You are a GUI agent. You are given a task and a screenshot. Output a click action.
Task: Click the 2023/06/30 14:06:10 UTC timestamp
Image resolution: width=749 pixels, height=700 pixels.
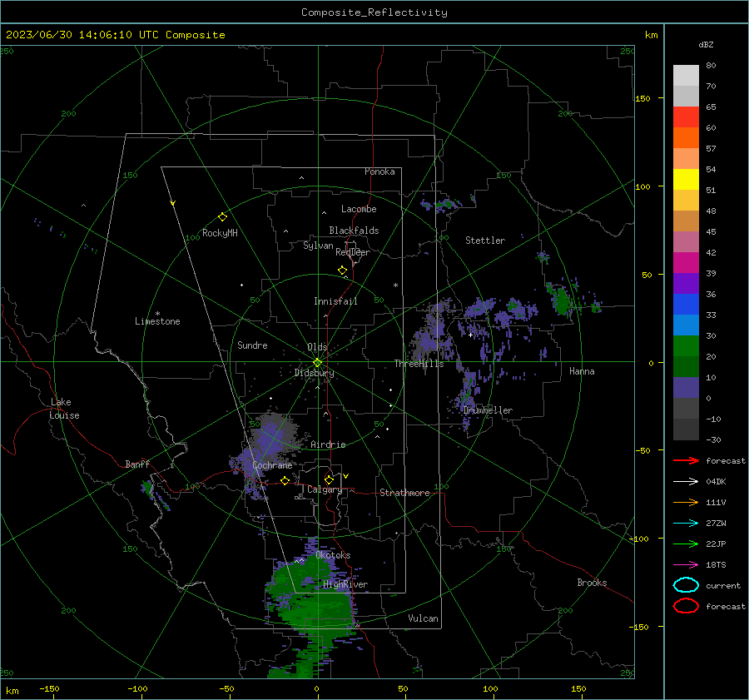click(115, 35)
